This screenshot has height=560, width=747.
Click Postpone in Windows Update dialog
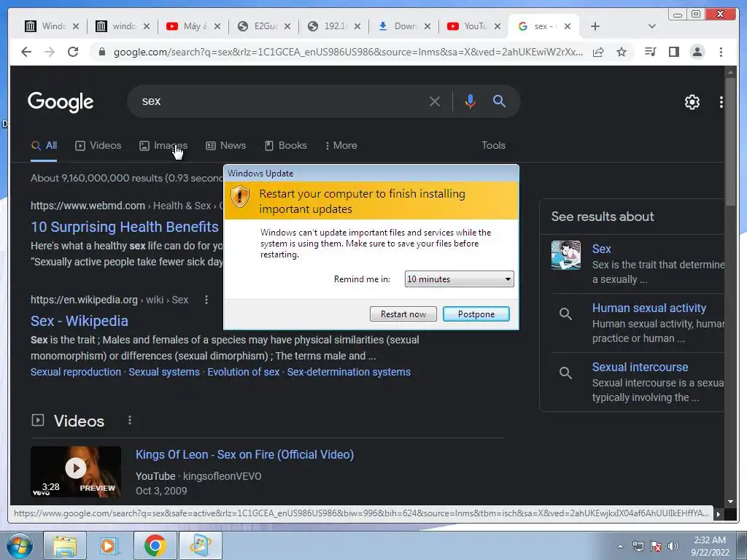pos(476,314)
